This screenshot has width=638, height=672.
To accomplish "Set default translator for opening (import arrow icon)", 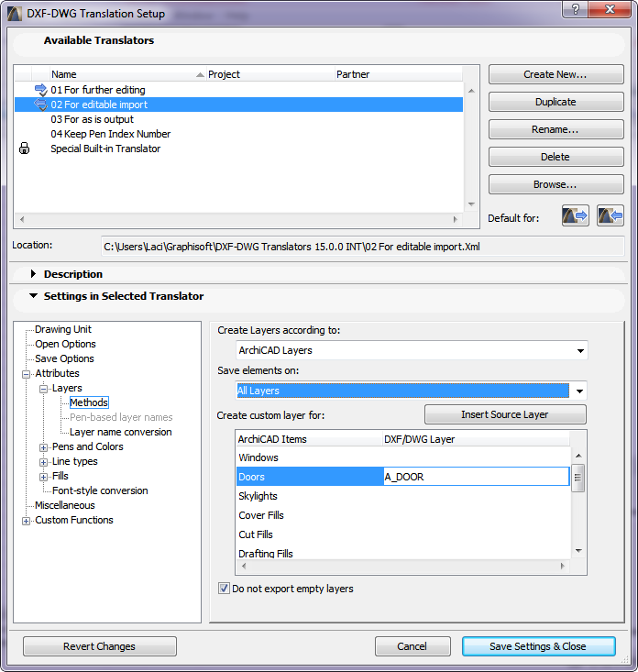I will (x=610, y=215).
